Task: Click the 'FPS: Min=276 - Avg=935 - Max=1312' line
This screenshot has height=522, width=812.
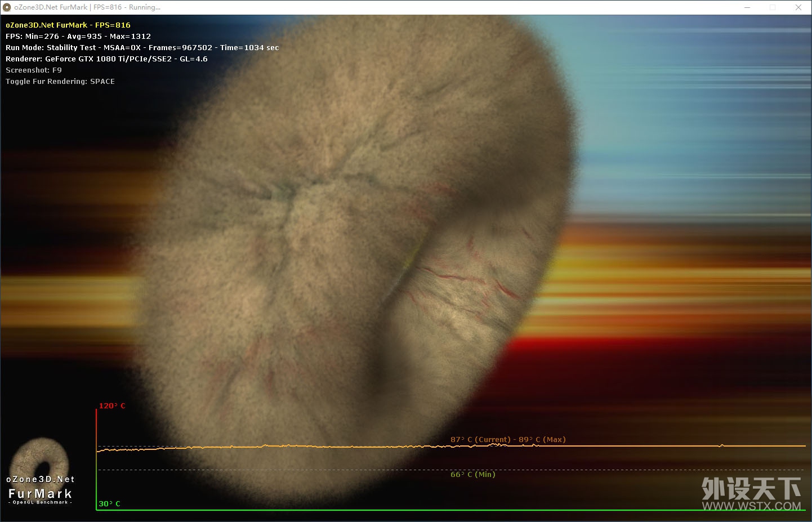Action: coord(78,36)
